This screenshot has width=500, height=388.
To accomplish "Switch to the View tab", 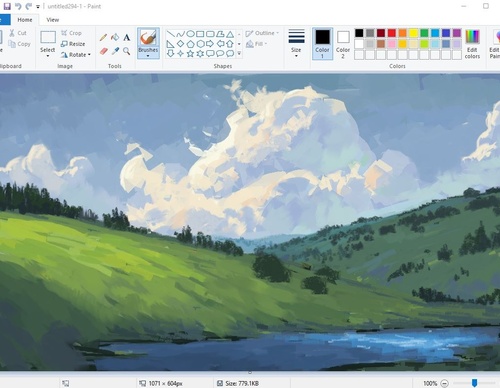I will point(53,20).
